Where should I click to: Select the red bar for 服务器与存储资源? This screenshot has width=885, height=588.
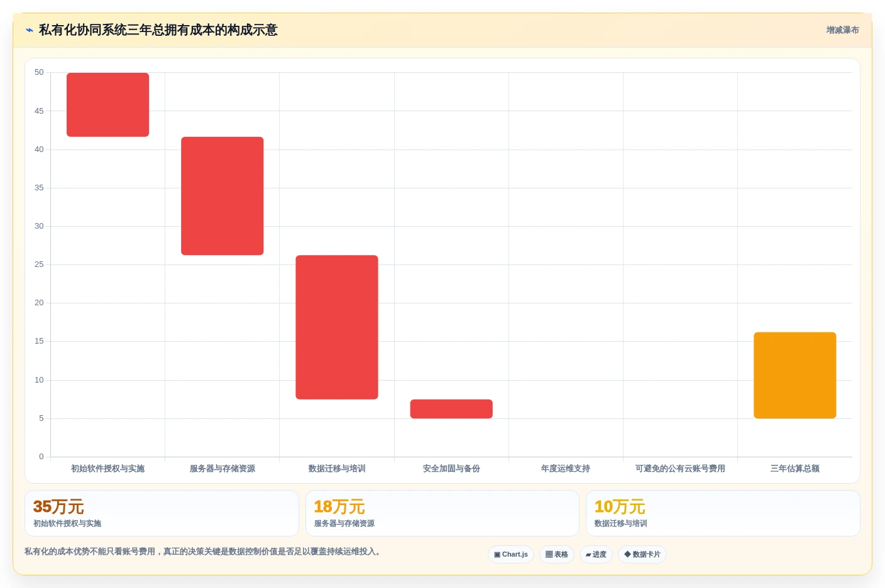pyautogui.click(x=223, y=196)
